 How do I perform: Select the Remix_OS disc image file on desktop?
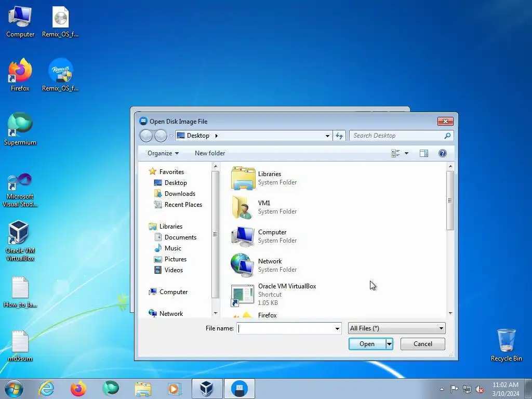click(60, 21)
